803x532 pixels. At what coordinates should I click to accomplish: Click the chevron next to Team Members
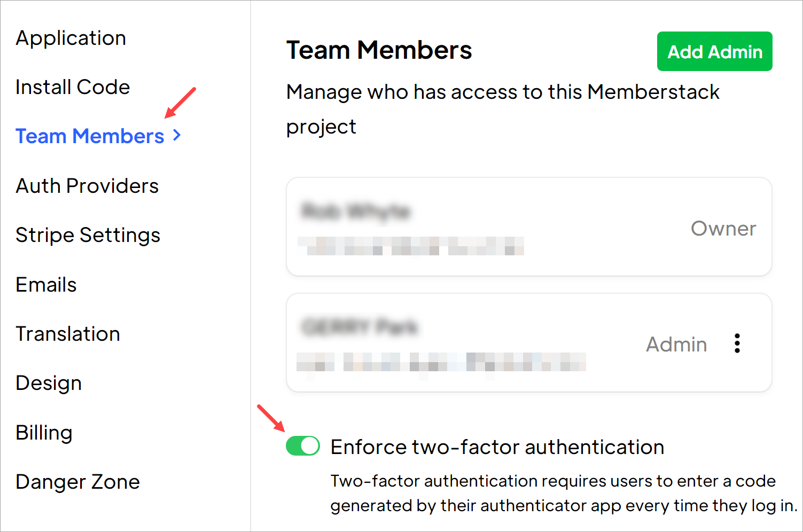point(177,136)
